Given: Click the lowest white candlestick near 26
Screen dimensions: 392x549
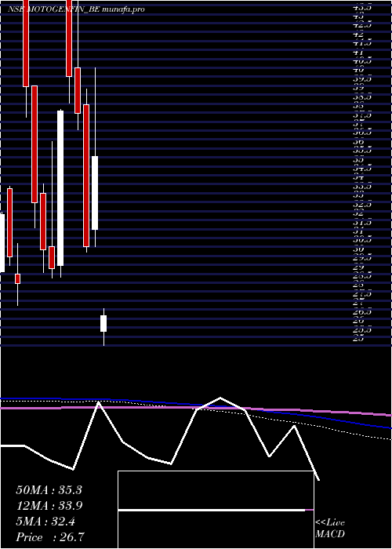Looking at the screenshot, I should (x=103, y=323).
